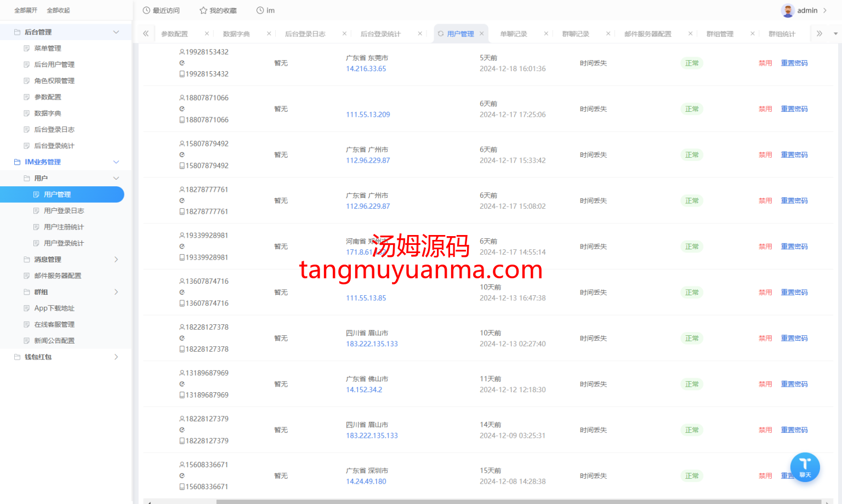Open 用户登录日志 in sidebar
Image resolution: width=842 pixels, height=504 pixels.
pyautogui.click(x=64, y=211)
